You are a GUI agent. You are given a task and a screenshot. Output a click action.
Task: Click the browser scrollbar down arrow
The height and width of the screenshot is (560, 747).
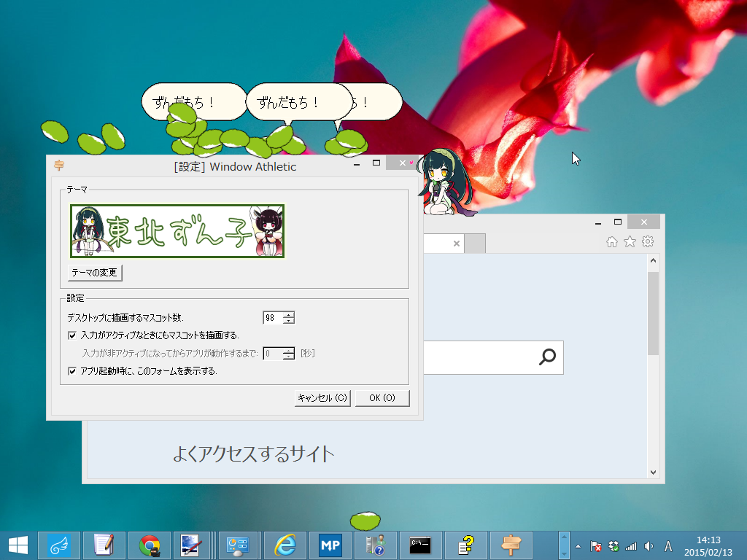[x=653, y=472]
